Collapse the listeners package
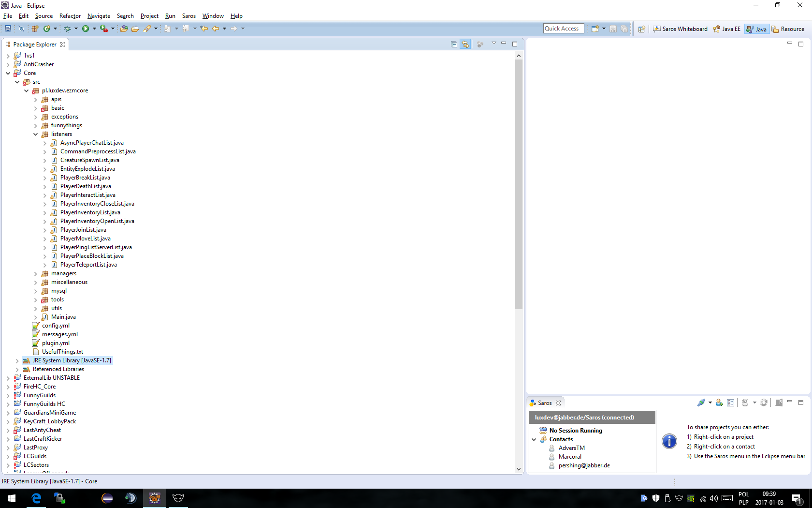 click(36, 134)
